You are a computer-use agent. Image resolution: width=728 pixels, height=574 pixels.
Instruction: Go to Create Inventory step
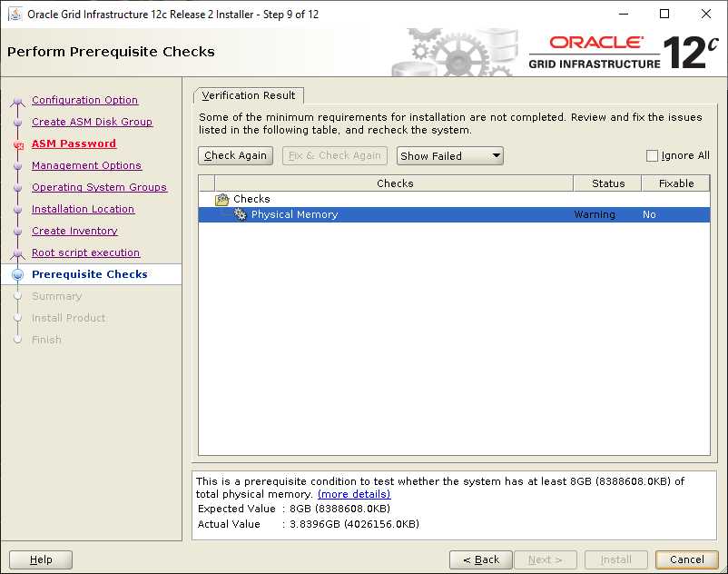(74, 231)
